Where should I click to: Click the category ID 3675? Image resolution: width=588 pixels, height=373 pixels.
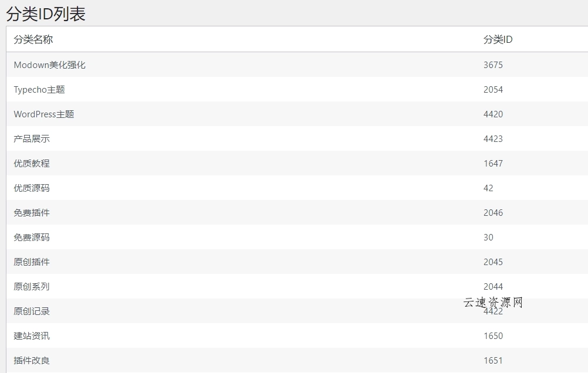[493, 65]
